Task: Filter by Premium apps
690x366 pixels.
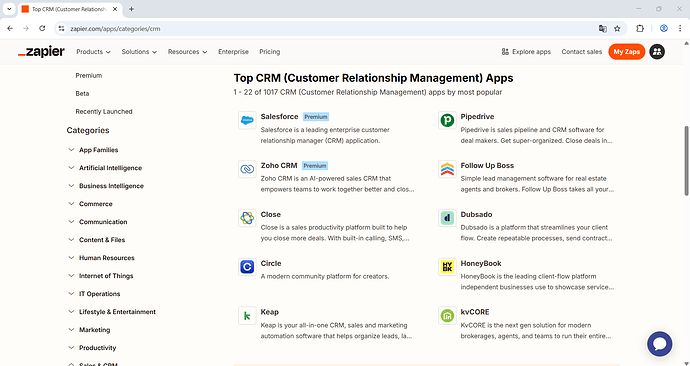Action: click(88, 76)
